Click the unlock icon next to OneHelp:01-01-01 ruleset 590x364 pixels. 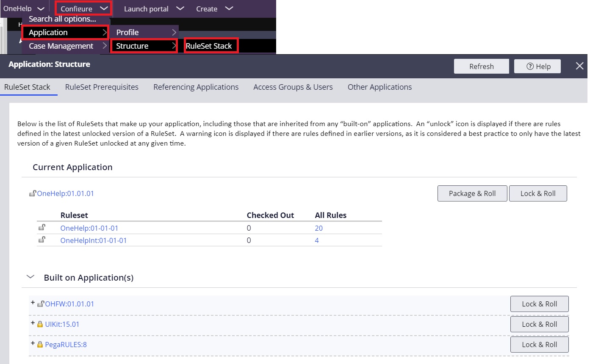click(x=42, y=228)
